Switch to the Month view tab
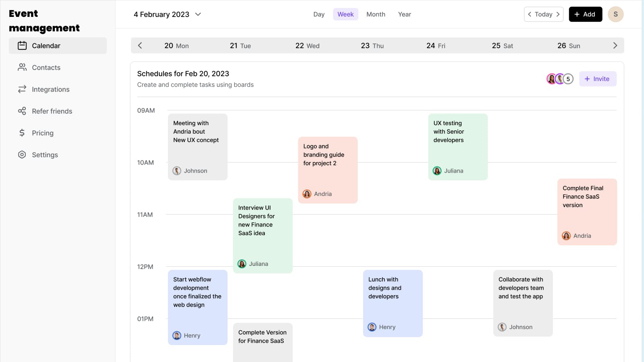This screenshot has height=362, width=644. coord(376,14)
